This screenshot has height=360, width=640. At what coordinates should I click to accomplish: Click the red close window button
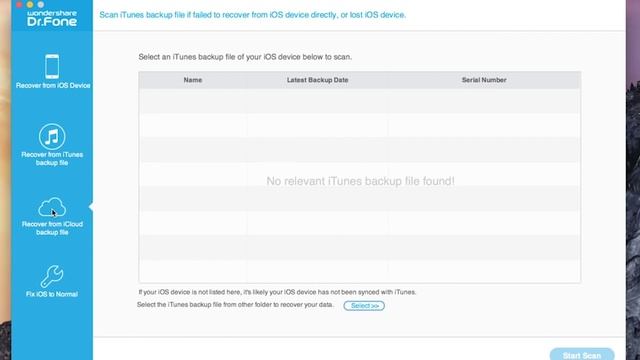(x=19, y=4)
